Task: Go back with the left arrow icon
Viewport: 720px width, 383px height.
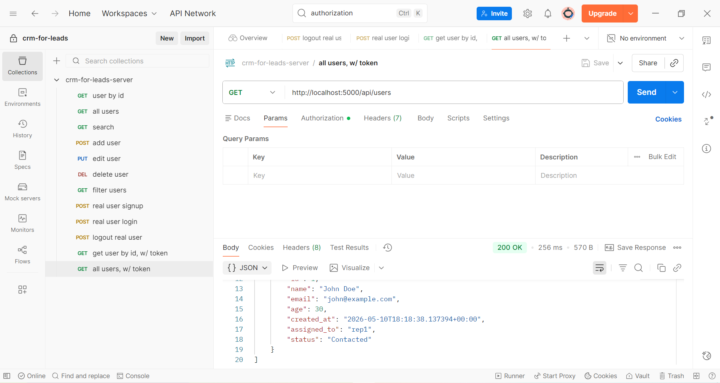Action: (x=35, y=13)
